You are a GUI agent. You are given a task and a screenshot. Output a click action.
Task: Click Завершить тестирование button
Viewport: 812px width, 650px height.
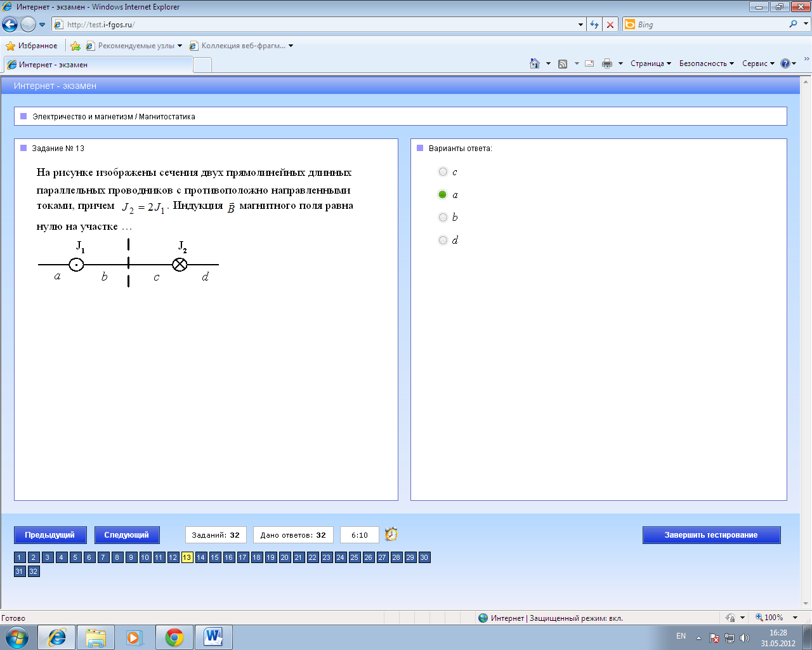tap(711, 535)
